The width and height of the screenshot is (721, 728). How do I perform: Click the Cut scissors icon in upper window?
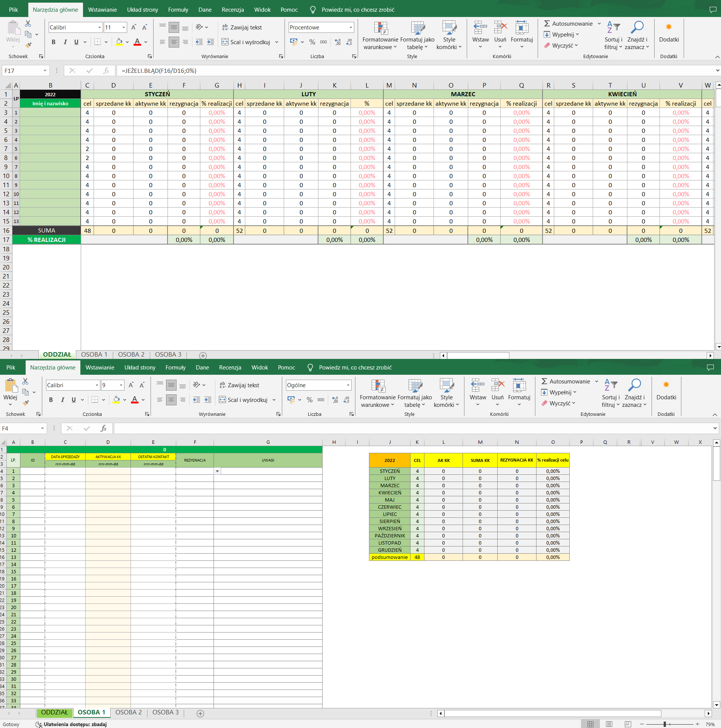[28, 24]
